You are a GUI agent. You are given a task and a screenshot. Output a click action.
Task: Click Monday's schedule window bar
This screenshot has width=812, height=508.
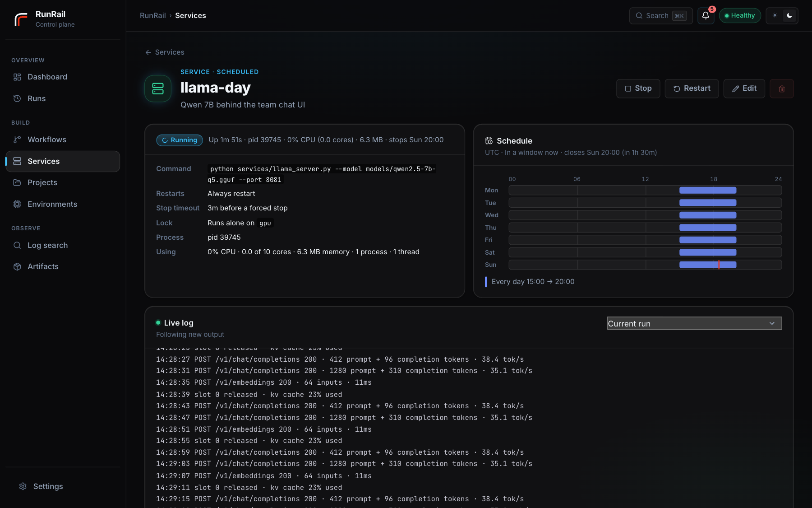[708, 191]
